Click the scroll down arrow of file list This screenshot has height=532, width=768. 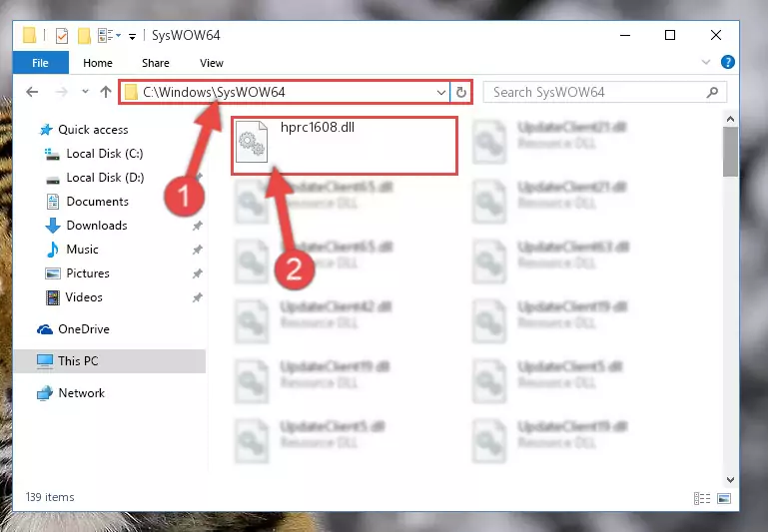coord(730,480)
